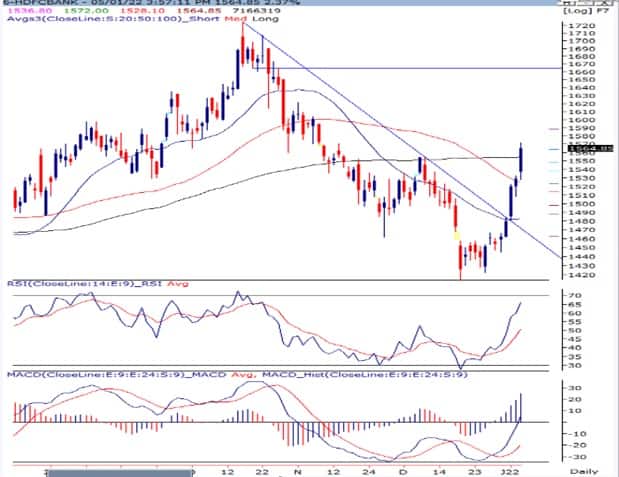The image size is (619, 477).
Task: Change the Daily timeframe label
Action: pos(580,470)
